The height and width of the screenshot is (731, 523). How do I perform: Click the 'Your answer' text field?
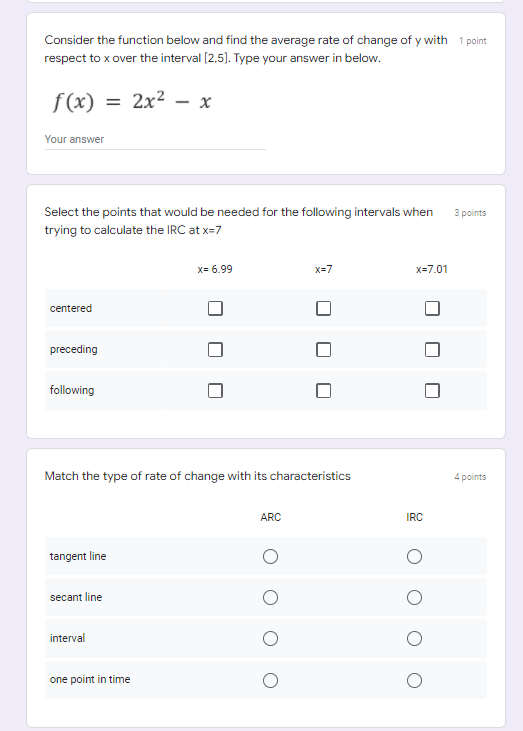(x=155, y=139)
